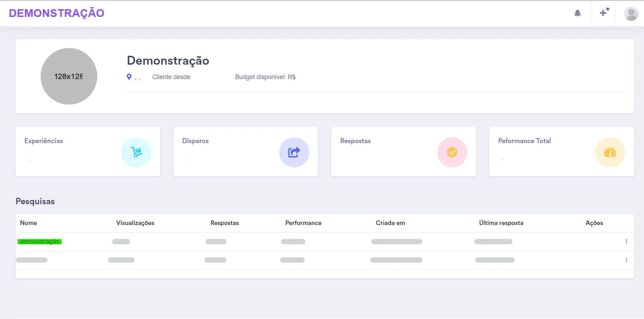Click the Disparos card title

click(x=195, y=141)
